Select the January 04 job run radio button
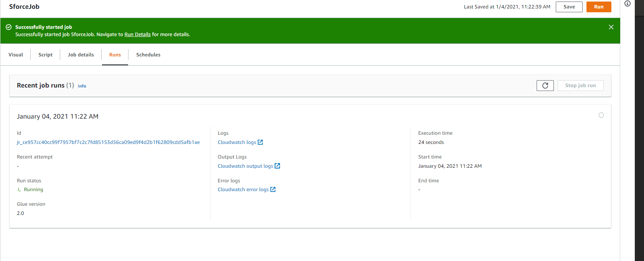 pyautogui.click(x=601, y=116)
